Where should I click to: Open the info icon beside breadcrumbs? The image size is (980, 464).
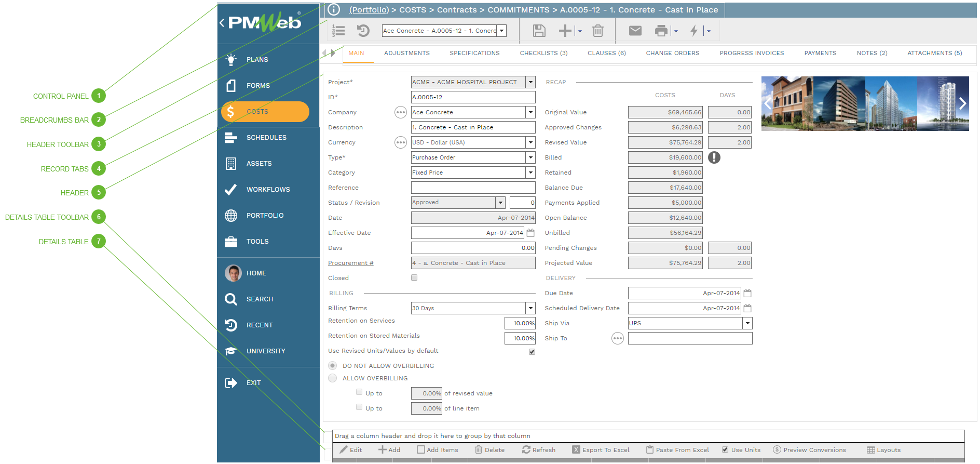click(x=334, y=9)
